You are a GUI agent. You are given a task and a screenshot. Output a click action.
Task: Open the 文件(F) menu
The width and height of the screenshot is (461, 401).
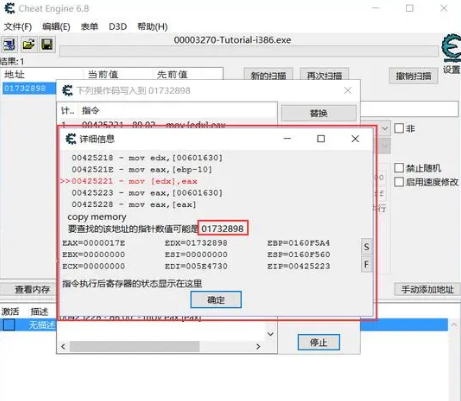(18, 27)
